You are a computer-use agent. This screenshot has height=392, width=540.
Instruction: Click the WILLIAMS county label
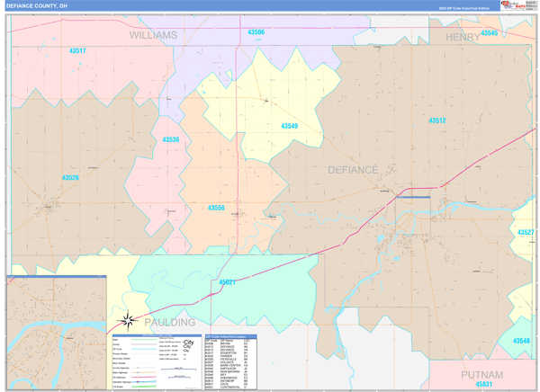[153, 35]
